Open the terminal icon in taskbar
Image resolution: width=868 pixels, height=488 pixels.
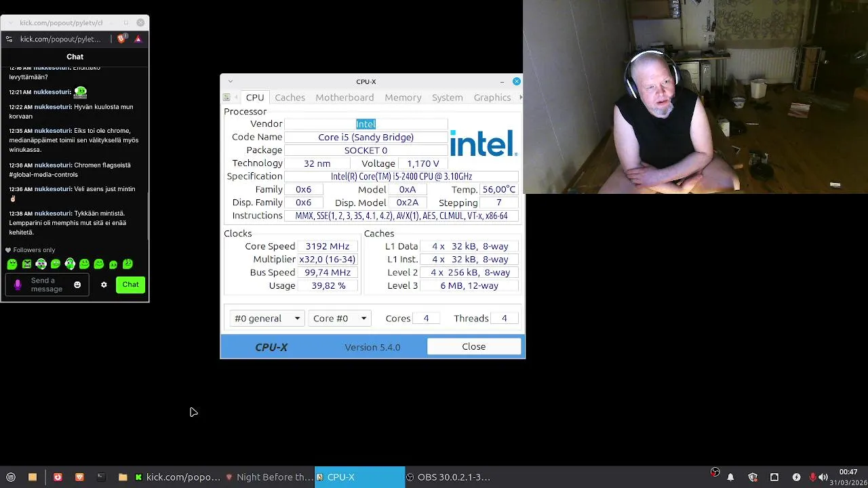coord(101,477)
